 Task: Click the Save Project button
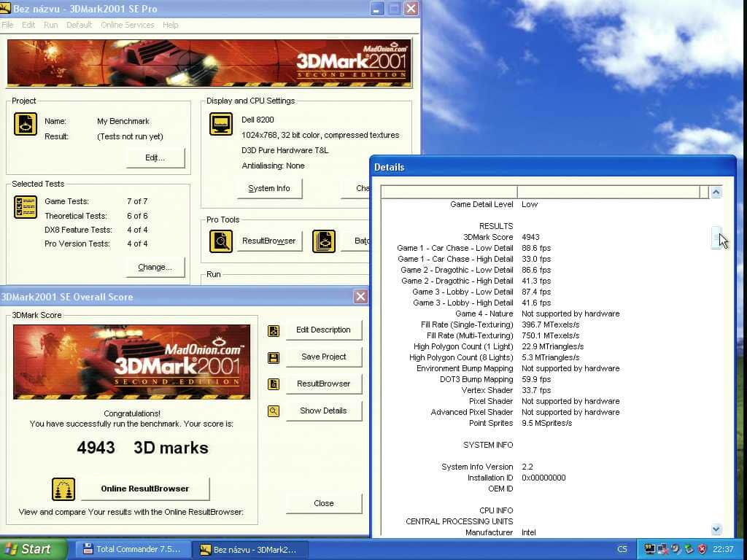point(323,357)
